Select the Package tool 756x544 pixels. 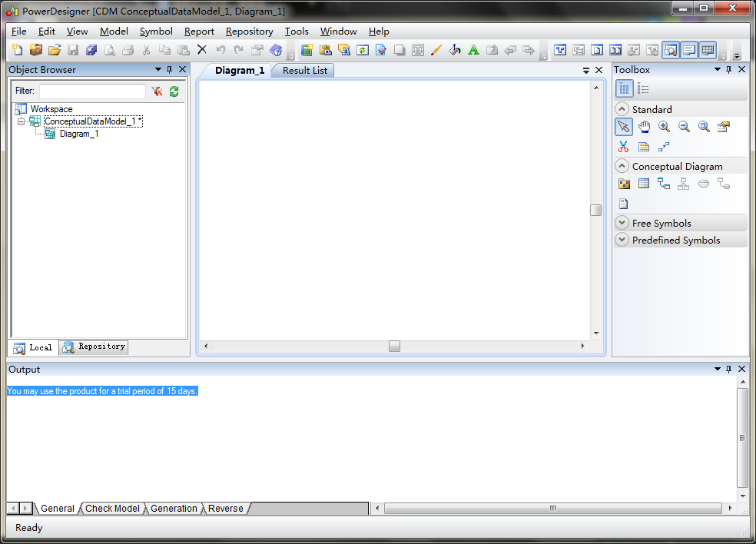click(623, 184)
